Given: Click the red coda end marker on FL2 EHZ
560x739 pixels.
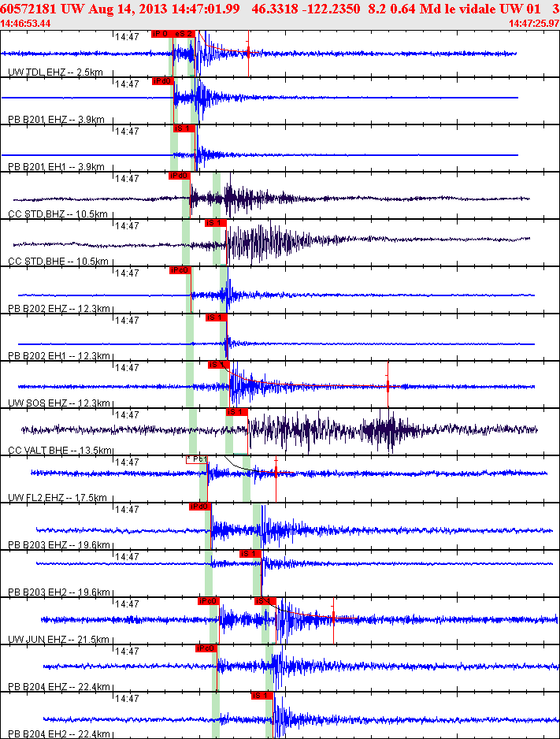Looking at the screenshot, I should (276, 473).
